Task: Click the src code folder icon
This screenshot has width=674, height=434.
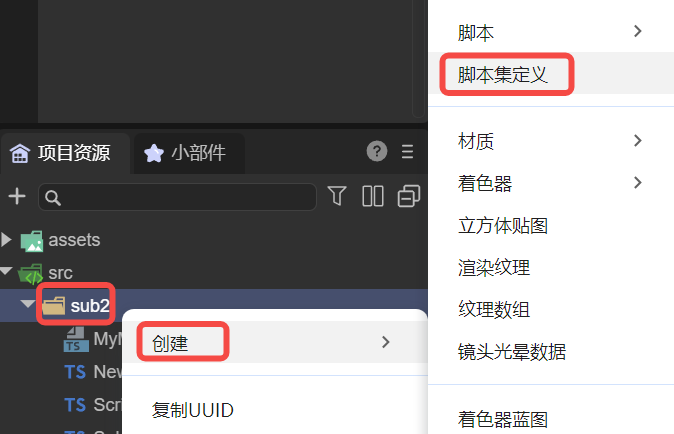Action: tap(31, 274)
